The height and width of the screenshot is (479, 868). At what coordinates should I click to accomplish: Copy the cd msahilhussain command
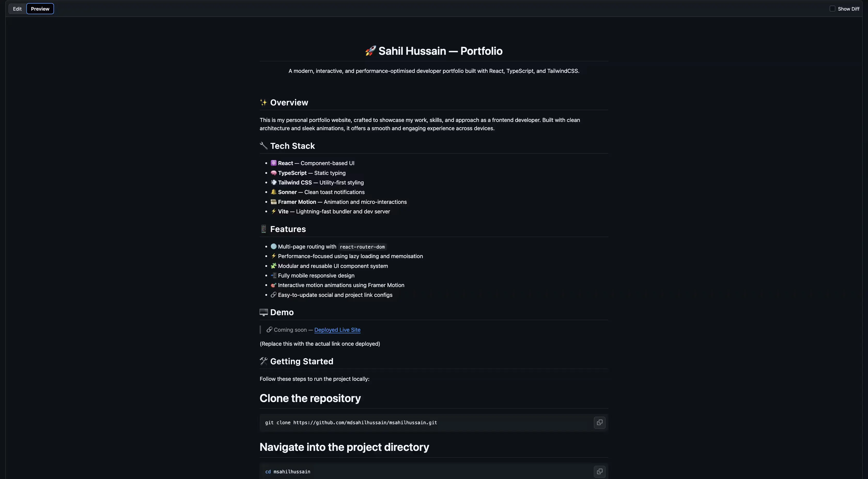coord(599,471)
